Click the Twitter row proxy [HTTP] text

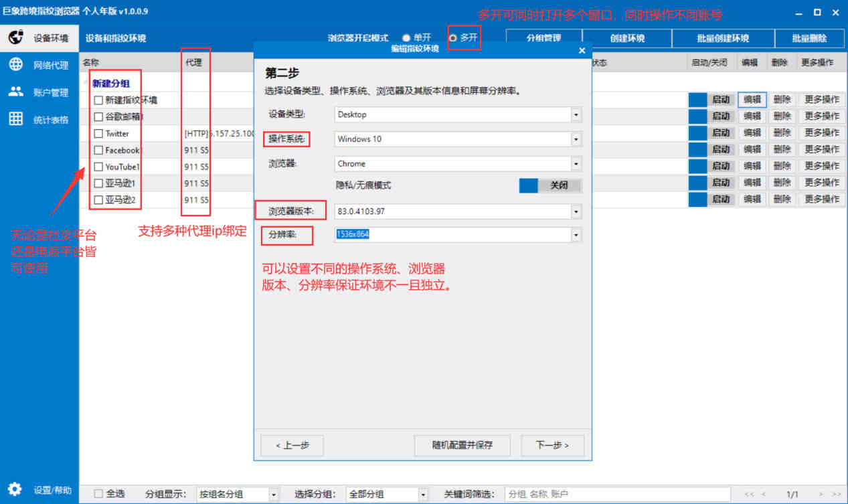[220, 134]
